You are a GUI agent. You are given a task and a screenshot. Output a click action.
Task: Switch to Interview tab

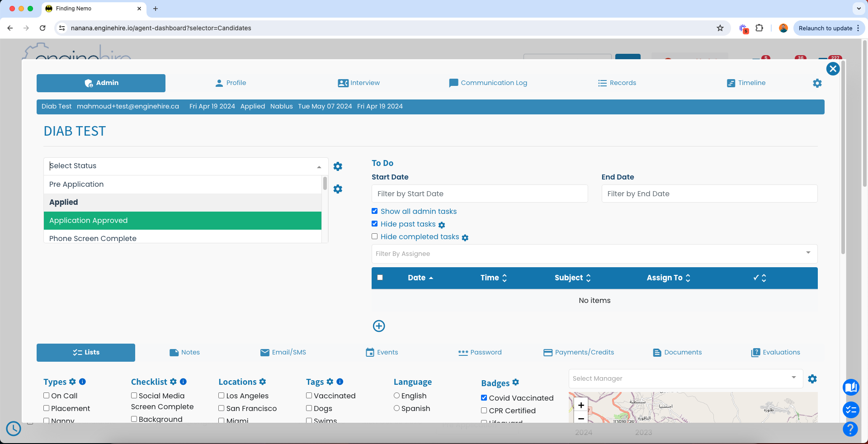(x=359, y=83)
